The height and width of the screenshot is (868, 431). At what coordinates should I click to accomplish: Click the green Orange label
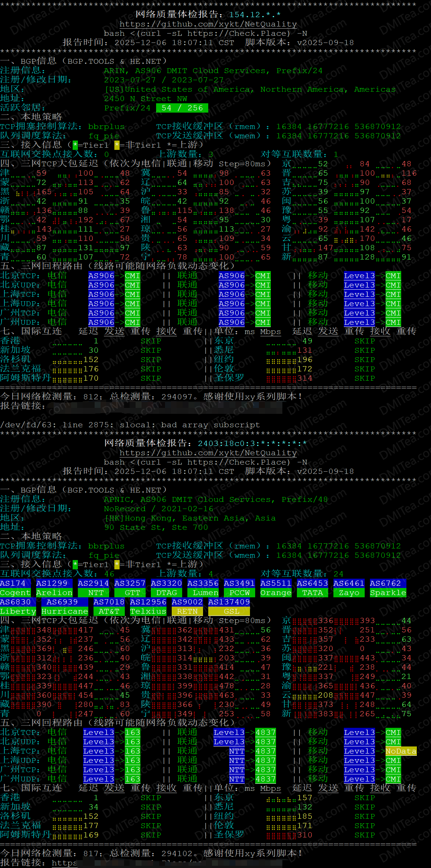pyautogui.click(x=276, y=593)
